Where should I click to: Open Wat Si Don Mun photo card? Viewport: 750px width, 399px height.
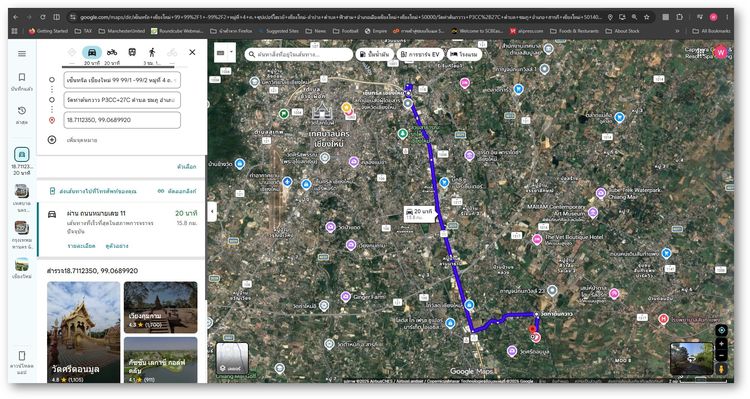84,332
